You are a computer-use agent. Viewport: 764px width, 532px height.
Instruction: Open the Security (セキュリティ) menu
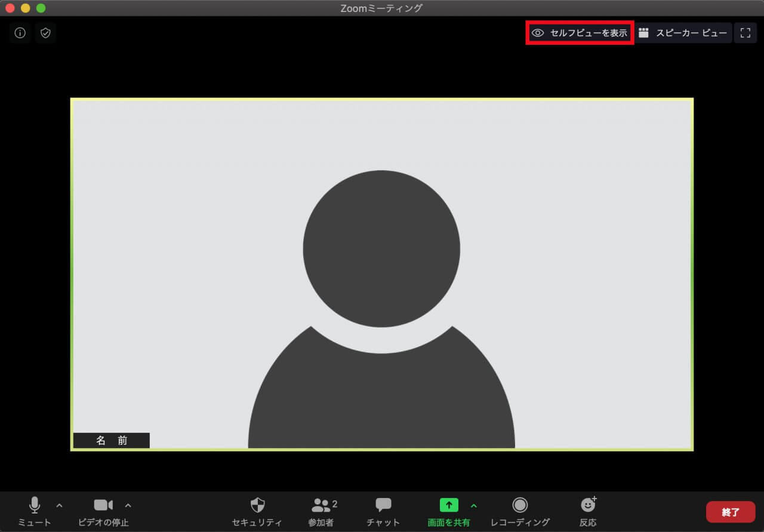click(257, 512)
